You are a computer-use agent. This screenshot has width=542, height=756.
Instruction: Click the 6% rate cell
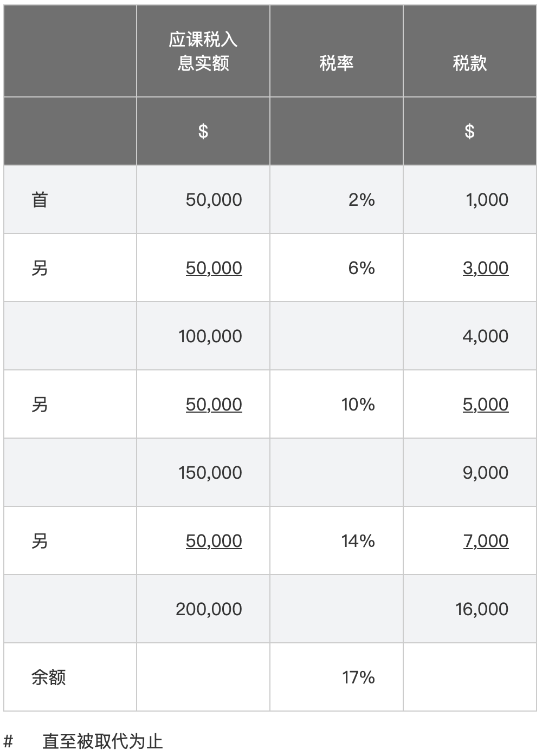pos(337,268)
